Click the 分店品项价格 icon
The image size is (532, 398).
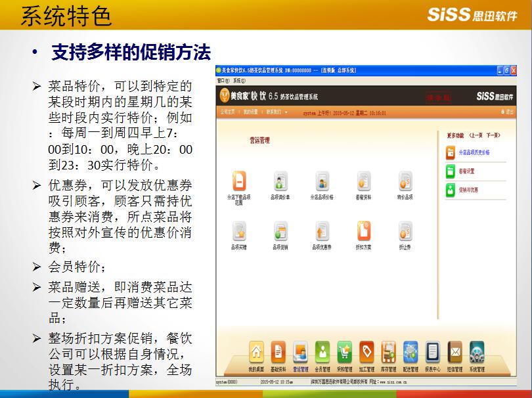point(322,181)
